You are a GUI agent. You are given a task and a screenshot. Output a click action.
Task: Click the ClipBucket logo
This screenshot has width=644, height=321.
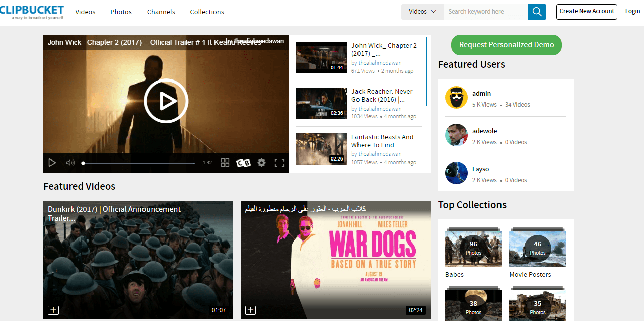(x=32, y=12)
